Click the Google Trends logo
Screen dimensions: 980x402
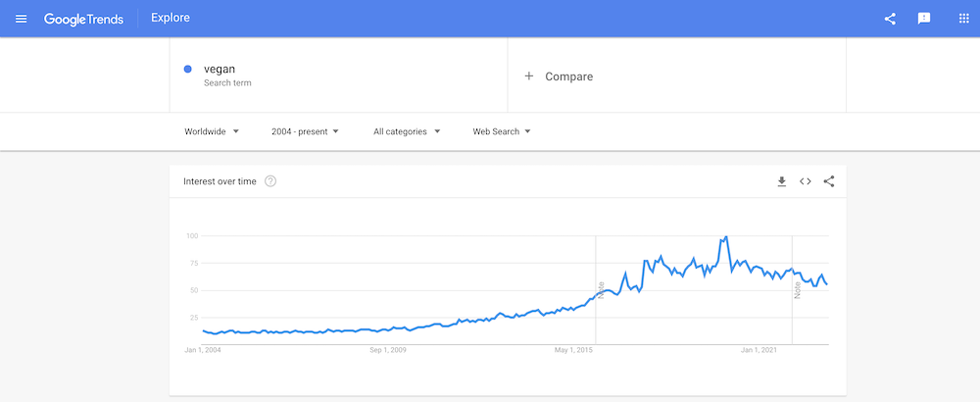tap(83, 19)
